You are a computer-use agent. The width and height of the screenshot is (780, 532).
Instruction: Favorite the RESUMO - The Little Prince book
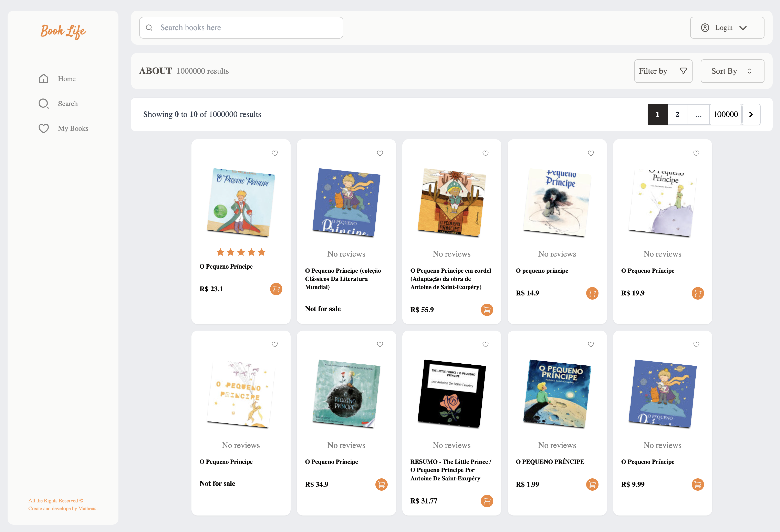[x=485, y=344]
